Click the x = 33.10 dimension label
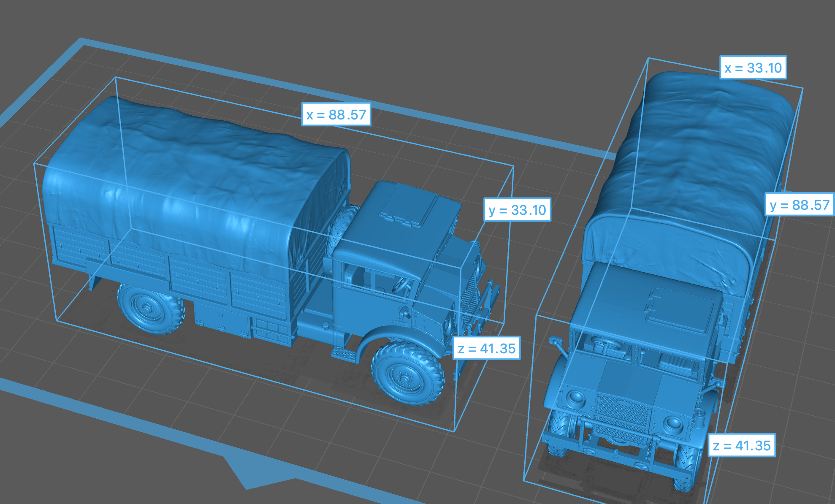Viewport: 835px width, 504px height. 753,68
